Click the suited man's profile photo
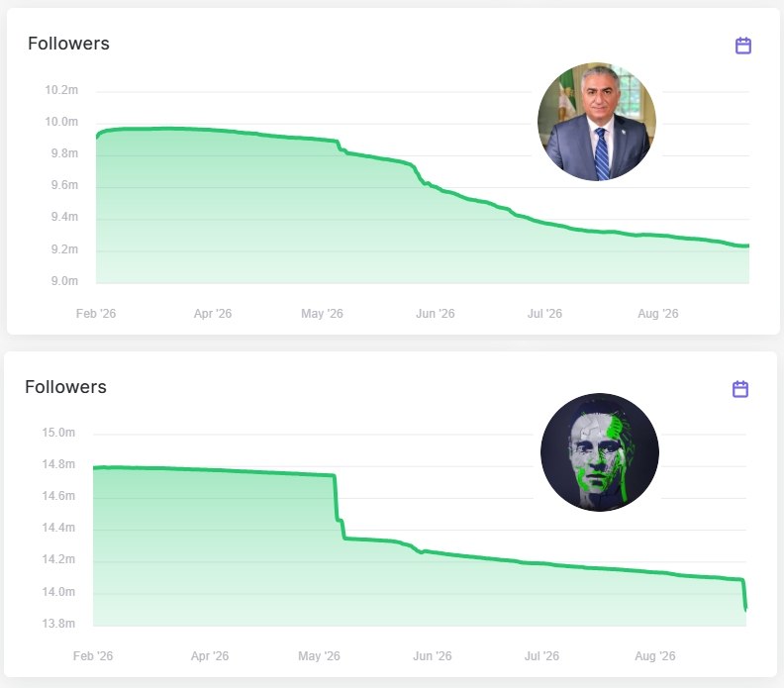Image resolution: width=784 pixels, height=688 pixels. (x=597, y=122)
